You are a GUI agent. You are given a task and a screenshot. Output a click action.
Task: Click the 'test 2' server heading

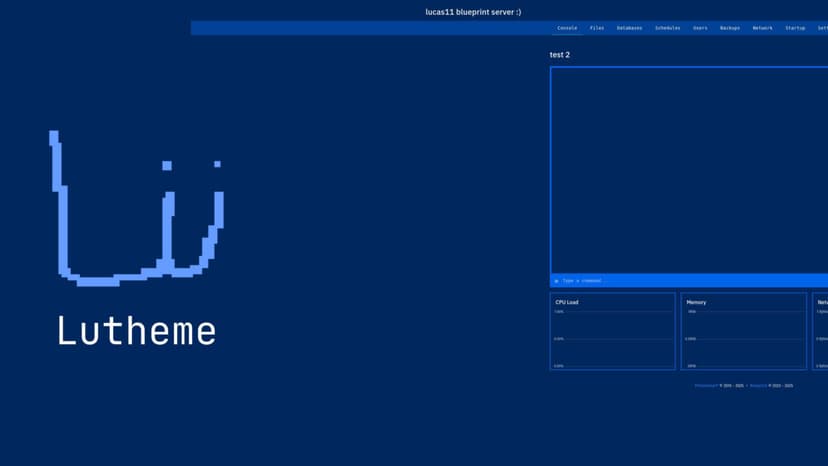pyautogui.click(x=560, y=55)
